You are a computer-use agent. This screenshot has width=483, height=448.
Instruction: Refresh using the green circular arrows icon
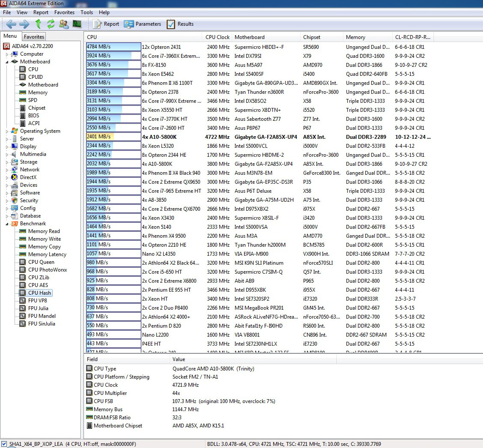51,24
